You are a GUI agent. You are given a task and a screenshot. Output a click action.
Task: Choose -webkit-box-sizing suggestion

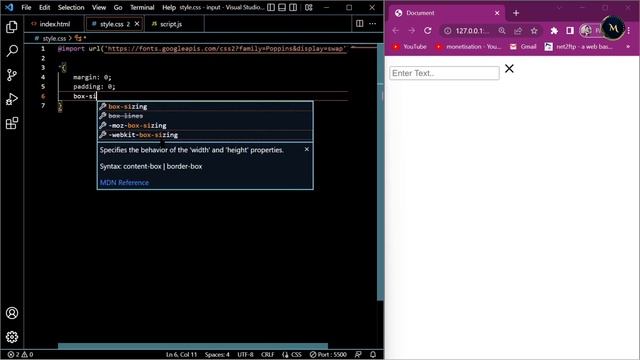coord(205,135)
